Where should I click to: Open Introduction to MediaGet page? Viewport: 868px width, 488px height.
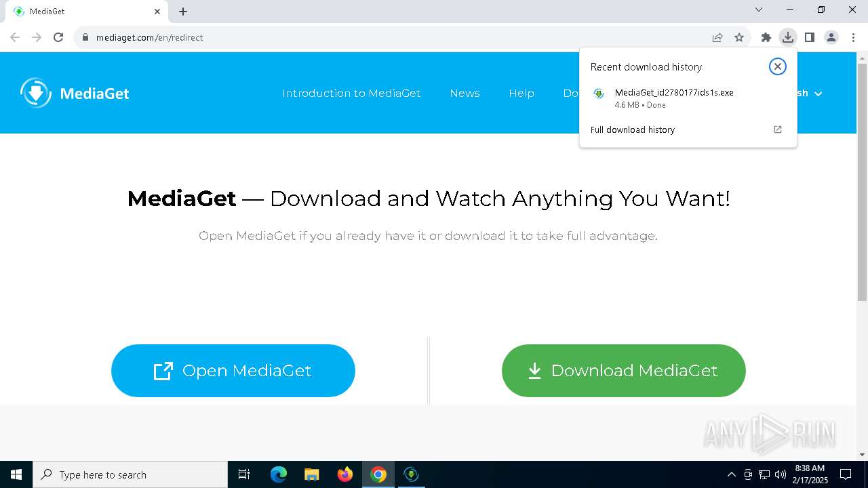(351, 94)
